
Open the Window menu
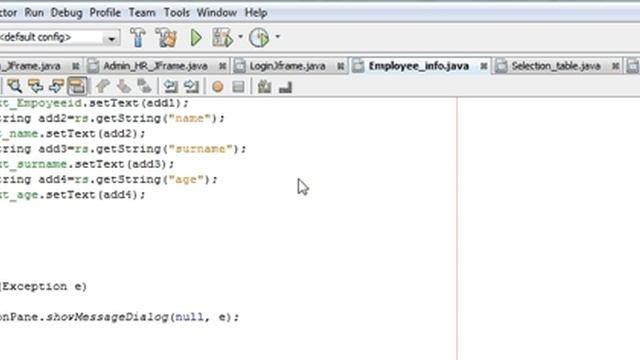pos(217,13)
